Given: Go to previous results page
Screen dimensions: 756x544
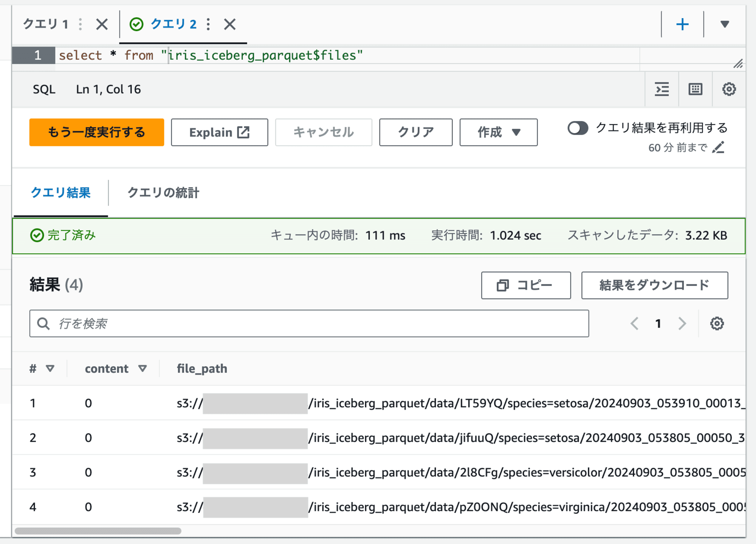Looking at the screenshot, I should (x=635, y=323).
